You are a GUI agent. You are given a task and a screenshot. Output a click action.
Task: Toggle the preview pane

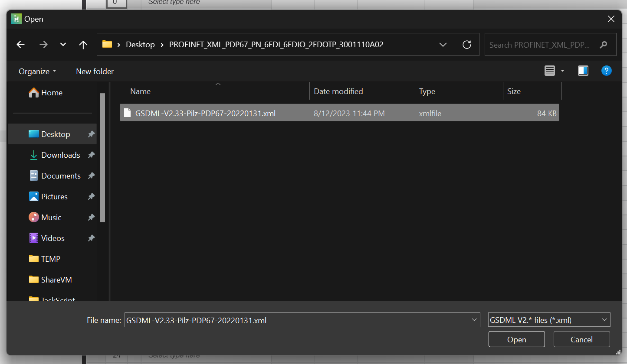pyautogui.click(x=583, y=71)
